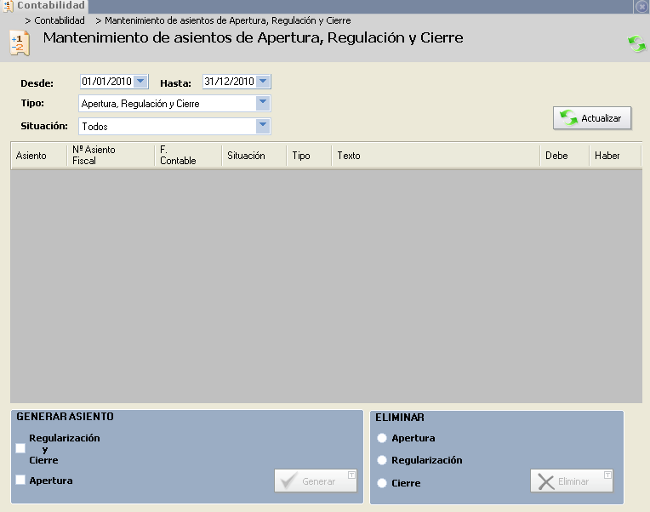Image resolution: width=650 pixels, height=512 pixels.
Task: Sort by Tipo column header
Action: tap(309, 155)
